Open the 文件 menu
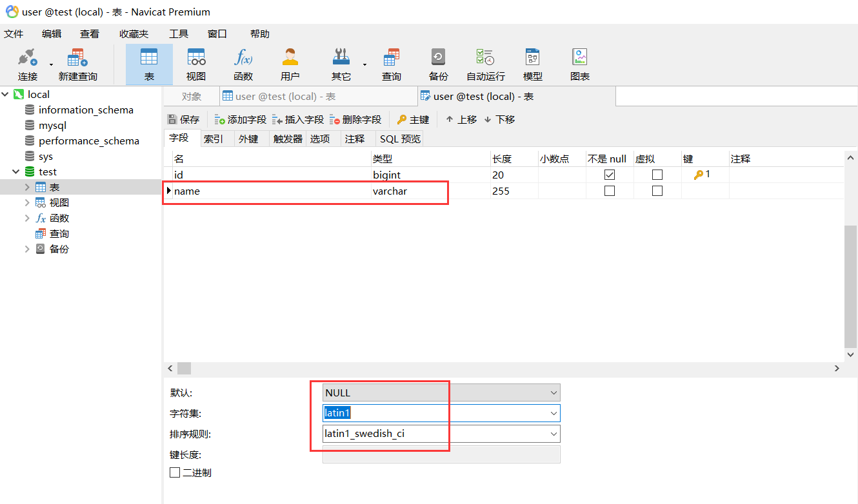This screenshot has height=504, width=858. 14,34
